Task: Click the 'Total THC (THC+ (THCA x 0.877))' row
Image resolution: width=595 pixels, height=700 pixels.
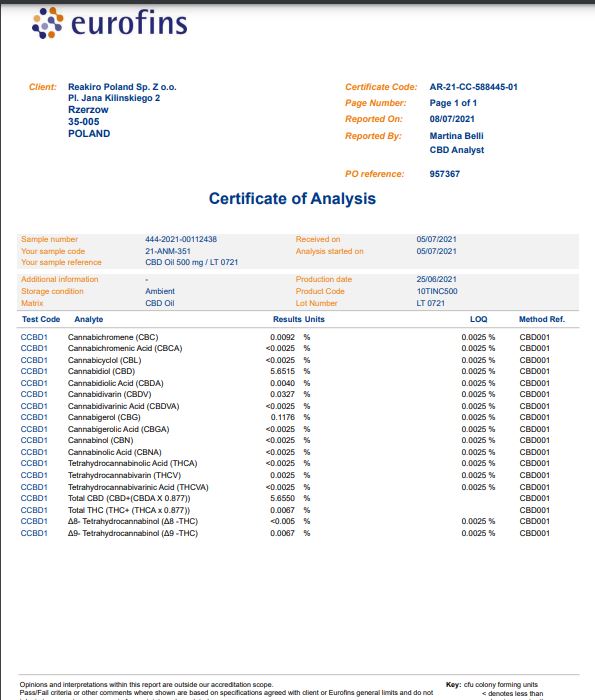Action: pyautogui.click(x=285, y=510)
